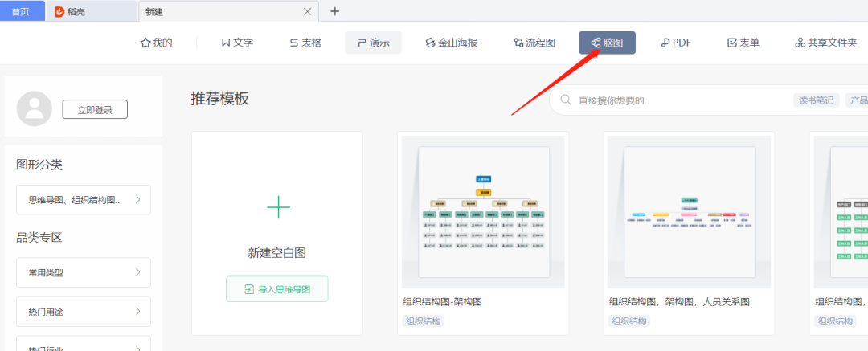
Task: Click the green plus to create blank map
Action: (x=278, y=207)
